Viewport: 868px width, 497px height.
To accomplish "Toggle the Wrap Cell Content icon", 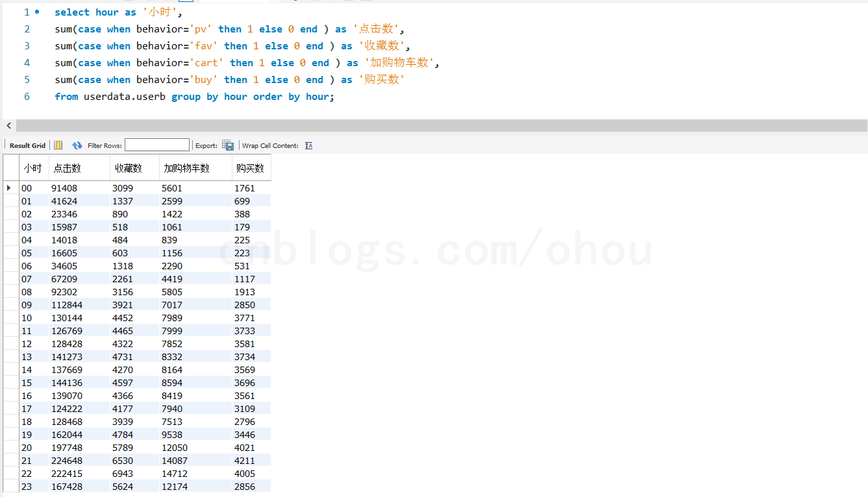I will point(308,145).
